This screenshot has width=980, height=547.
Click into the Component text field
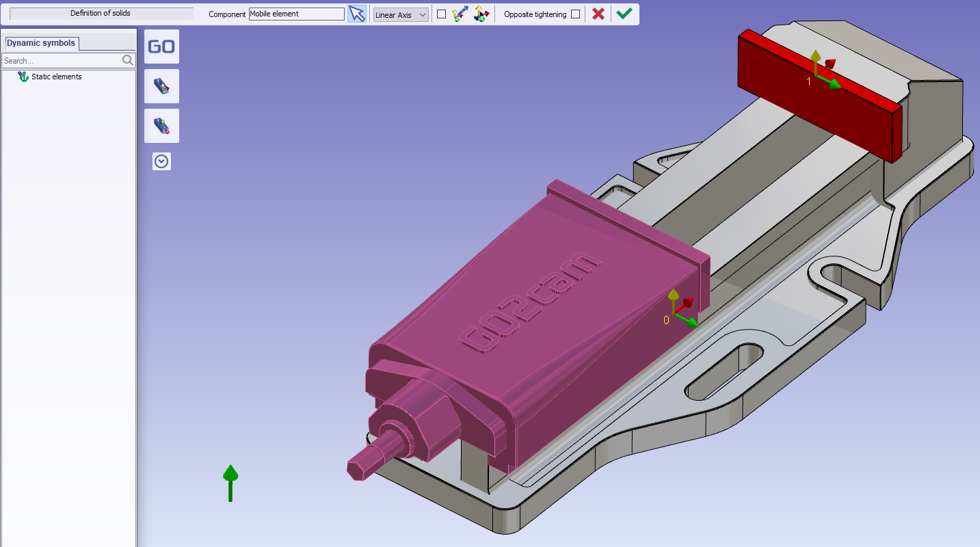coord(296,14)
